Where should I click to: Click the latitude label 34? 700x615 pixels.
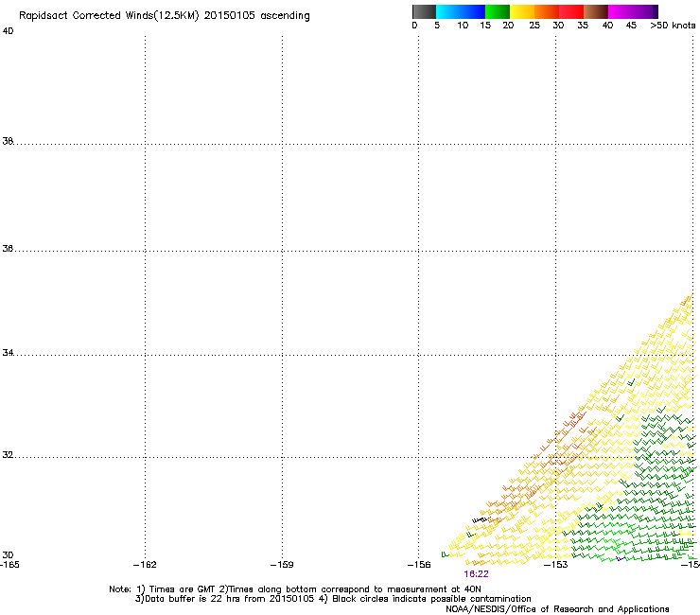[8, 353]
